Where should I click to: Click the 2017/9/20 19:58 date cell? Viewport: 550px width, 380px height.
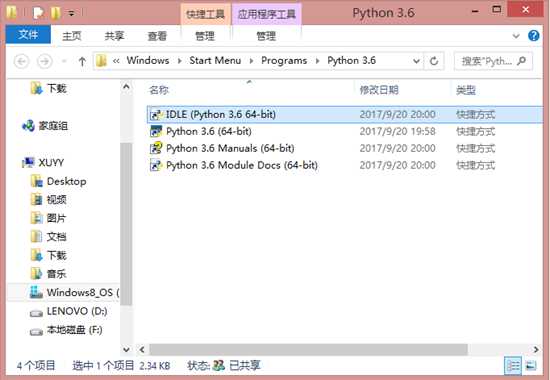point(397,132)
